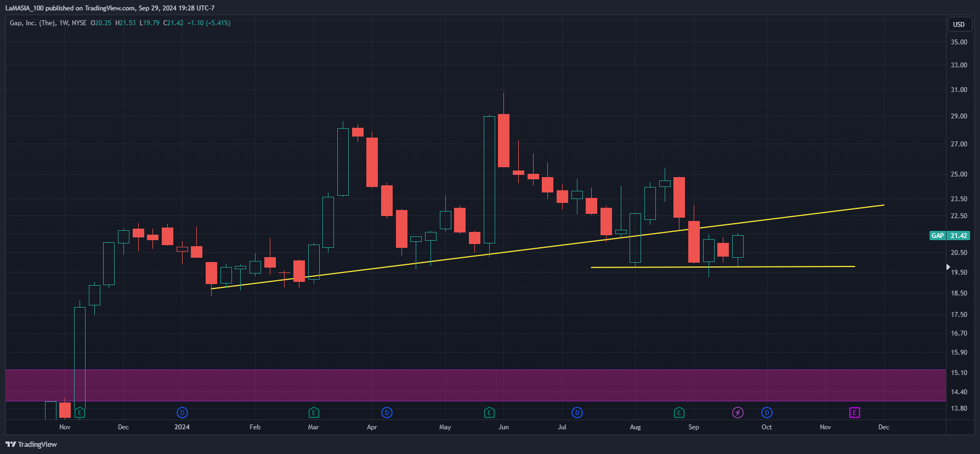Screen dimensions: 980x454
Task: Click the blue dividend marker near Jul
Action: [577, 412]
